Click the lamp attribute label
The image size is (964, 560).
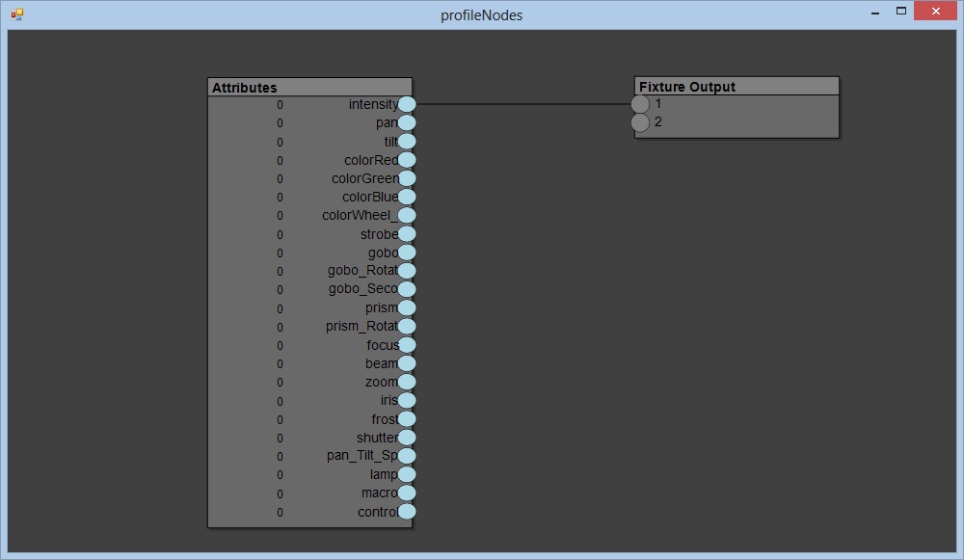click(x=384, y=474)
